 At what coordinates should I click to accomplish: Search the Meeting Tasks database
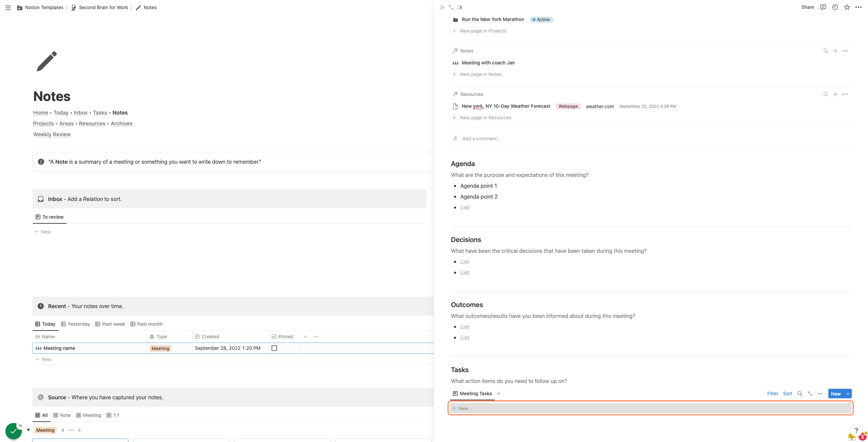tap(800, 394)
